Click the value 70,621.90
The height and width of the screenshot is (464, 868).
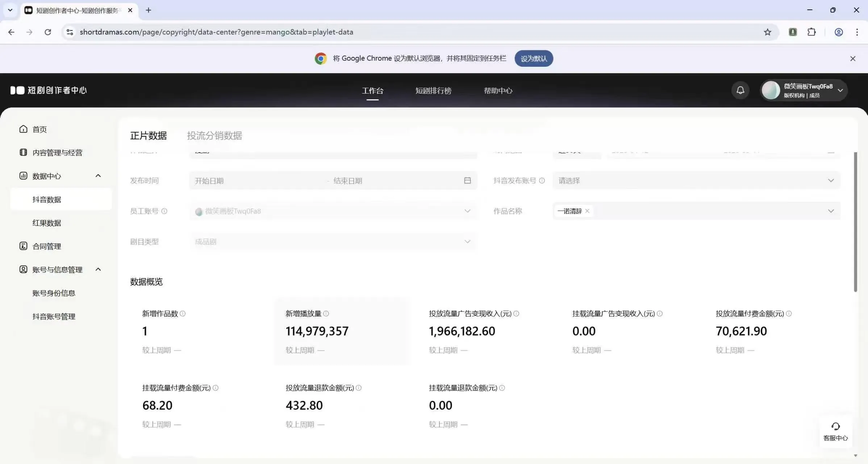click(x=741, y=331)
